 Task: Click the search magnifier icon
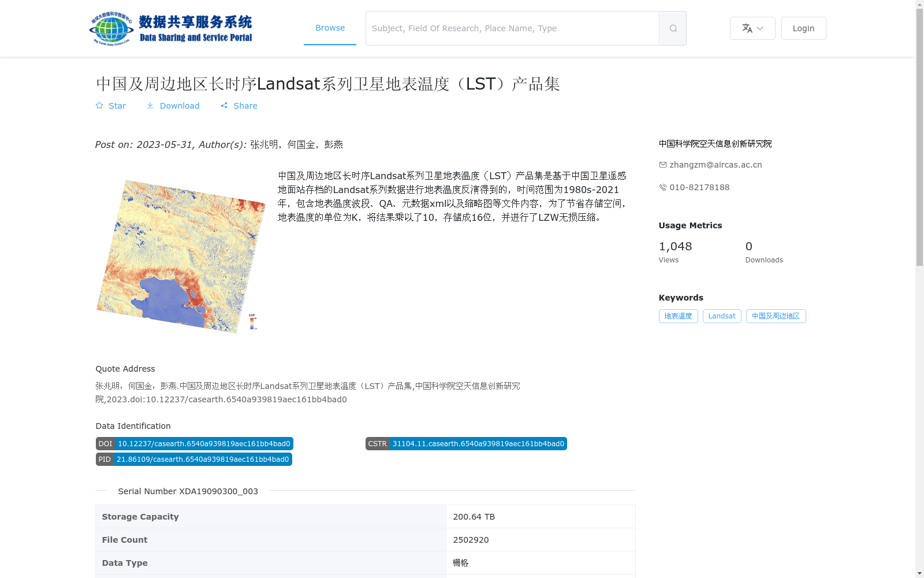click(x=672, y=28)
